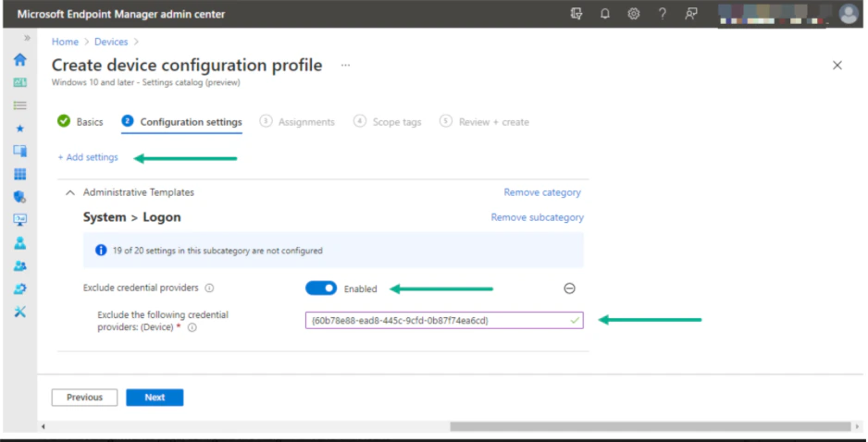This screenshot has width=868, height=442.
Task: Click the Favorites star icon
Action: click(20, 129)
